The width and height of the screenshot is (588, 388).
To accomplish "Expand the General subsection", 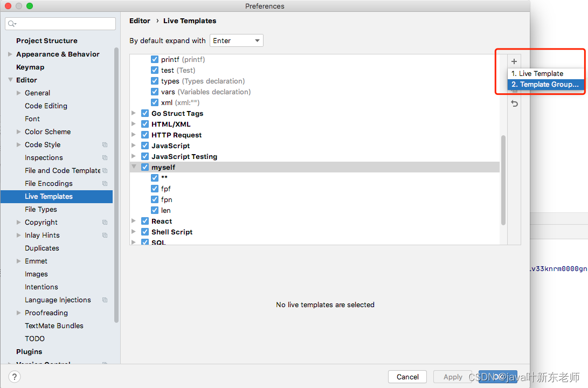I will click(x=19, y=93).
